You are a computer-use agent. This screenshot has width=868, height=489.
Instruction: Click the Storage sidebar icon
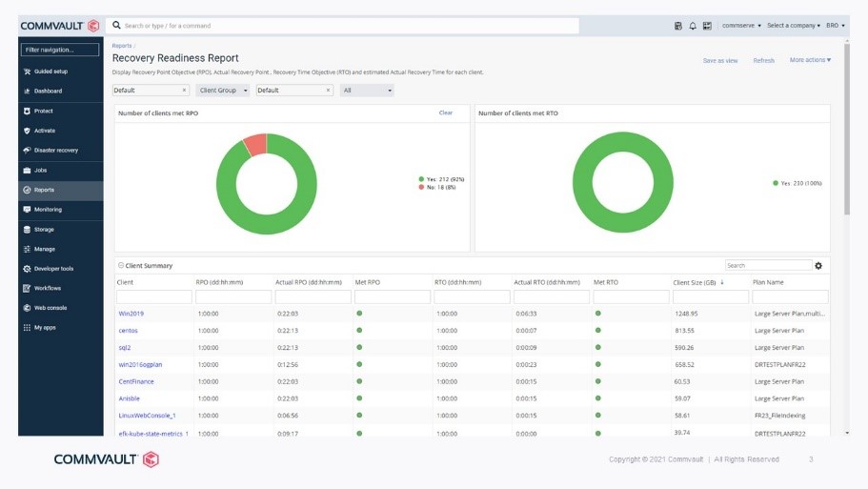pyautogui.click(x=27, y=230)
